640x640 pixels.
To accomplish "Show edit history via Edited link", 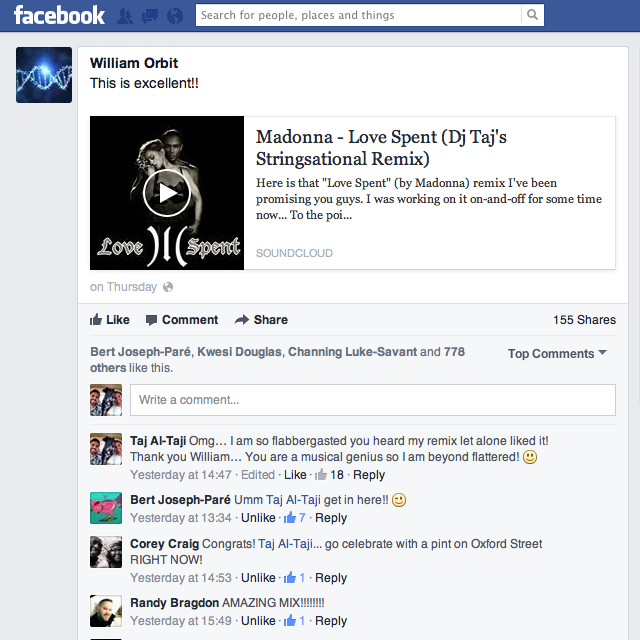I will click(258, 475).
